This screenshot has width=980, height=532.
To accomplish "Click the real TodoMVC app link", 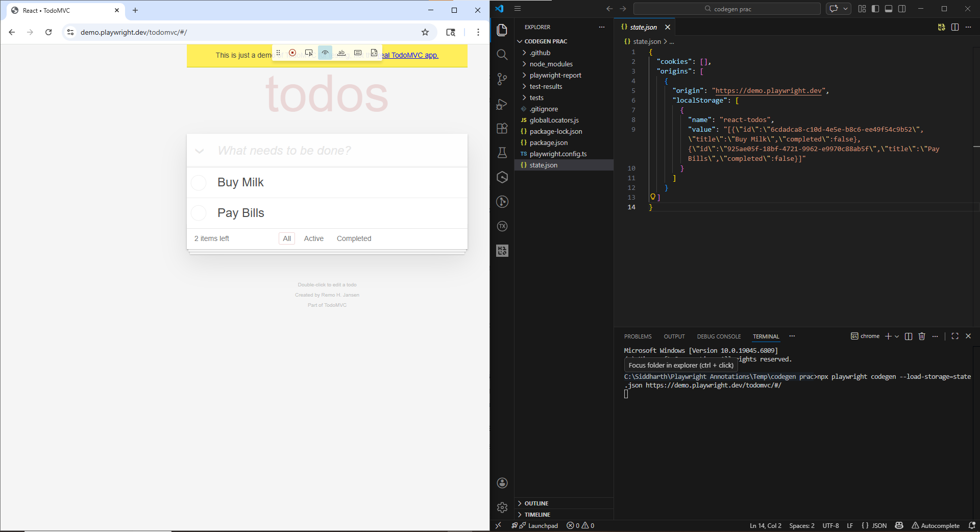I will 410,55.
